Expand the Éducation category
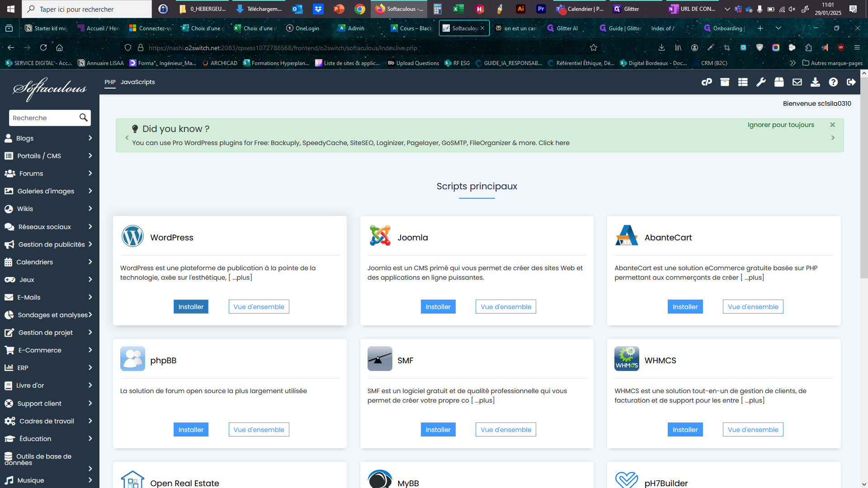This screenshot has height=488, width=868. tap(50, 439)
